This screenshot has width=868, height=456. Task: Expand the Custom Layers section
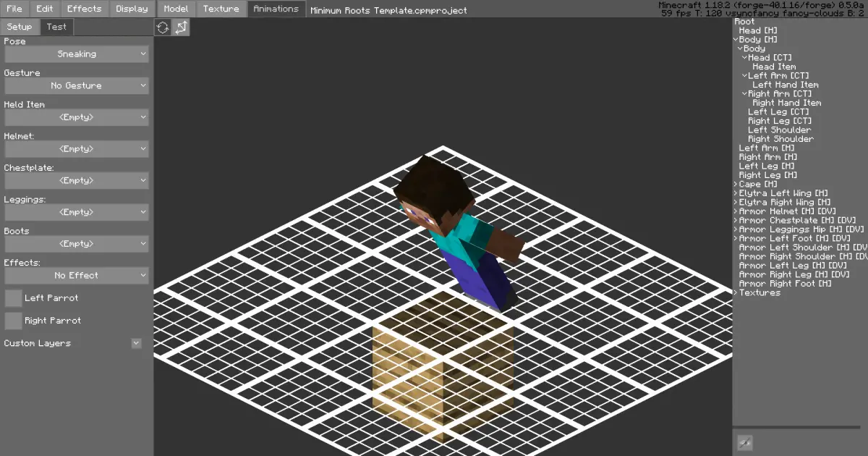136,343
